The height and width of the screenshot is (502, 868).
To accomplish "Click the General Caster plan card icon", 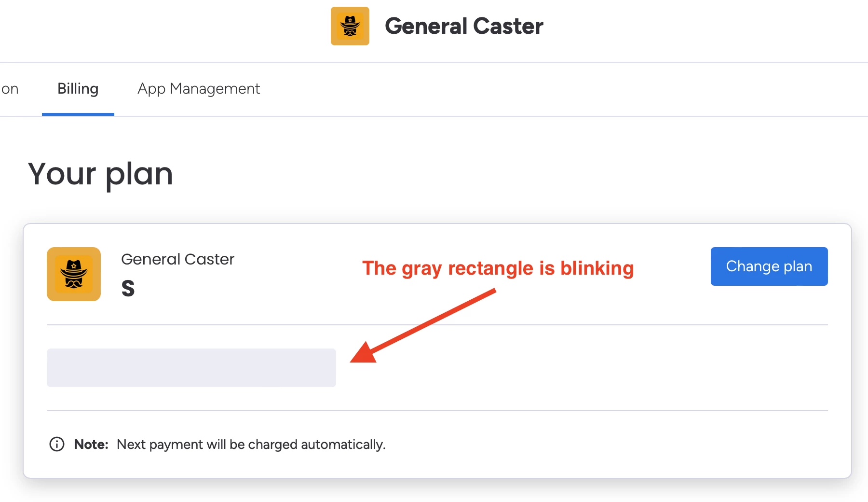I will click(74, 274).
